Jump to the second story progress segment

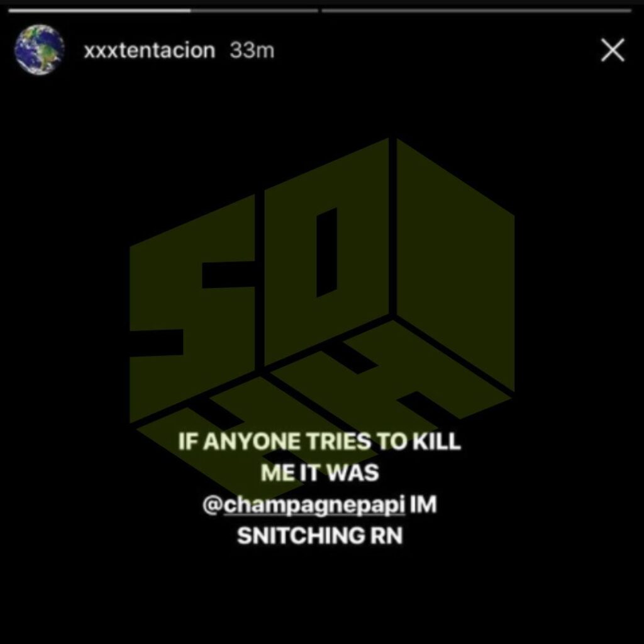(477, 11)
